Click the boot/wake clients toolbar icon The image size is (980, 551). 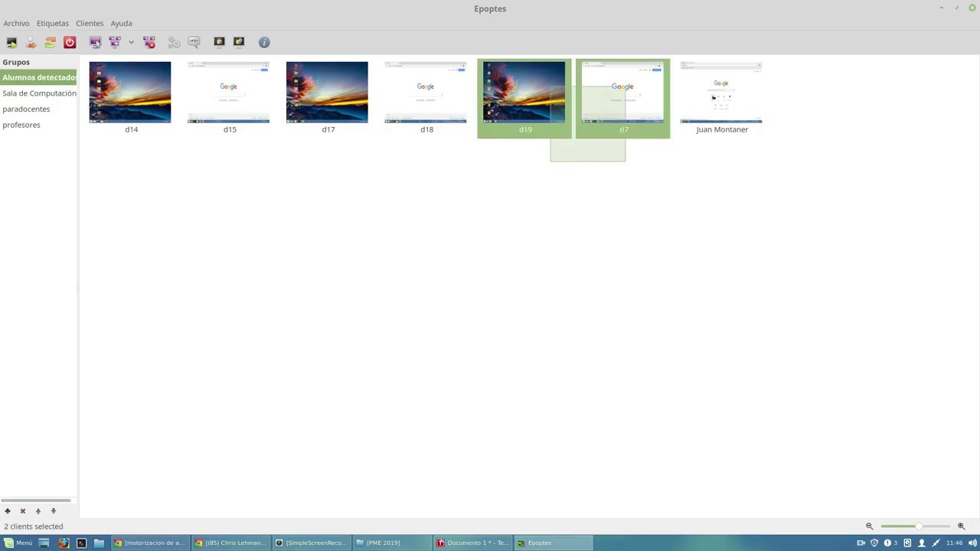coord(11,42)
